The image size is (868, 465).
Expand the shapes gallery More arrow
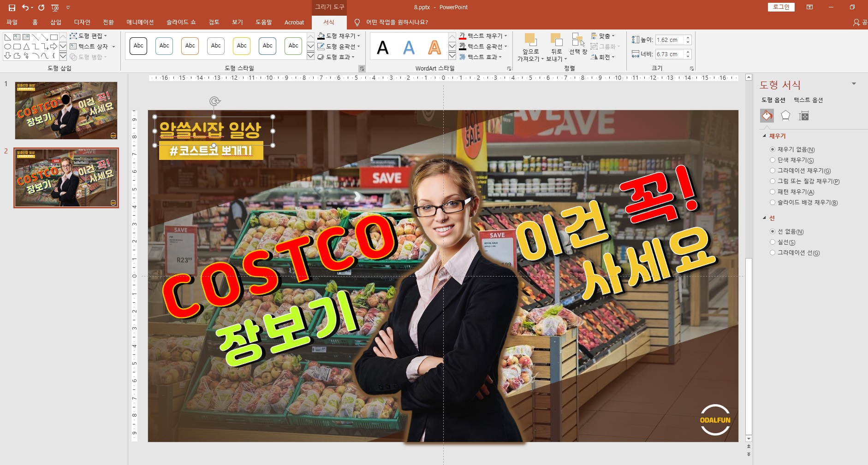pos(63,56)
